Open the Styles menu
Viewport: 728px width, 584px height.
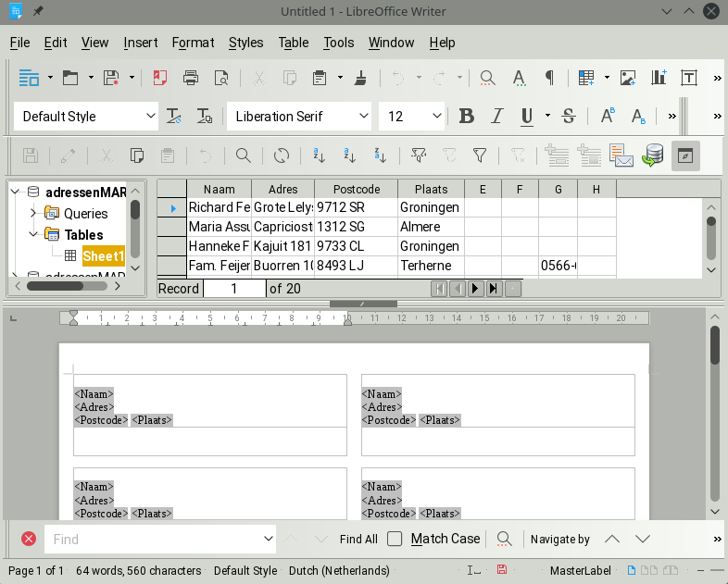(245, 43)
